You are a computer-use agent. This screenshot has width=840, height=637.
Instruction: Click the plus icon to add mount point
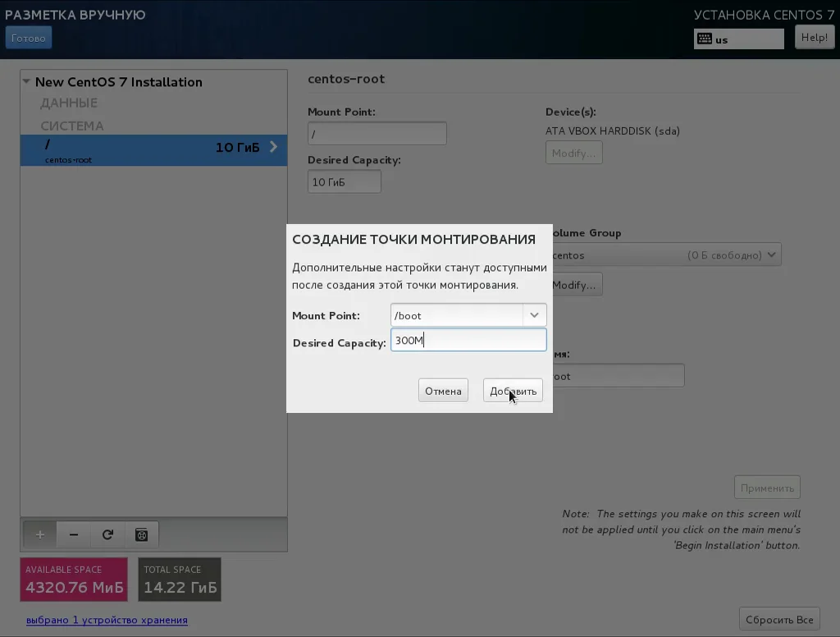40,534
